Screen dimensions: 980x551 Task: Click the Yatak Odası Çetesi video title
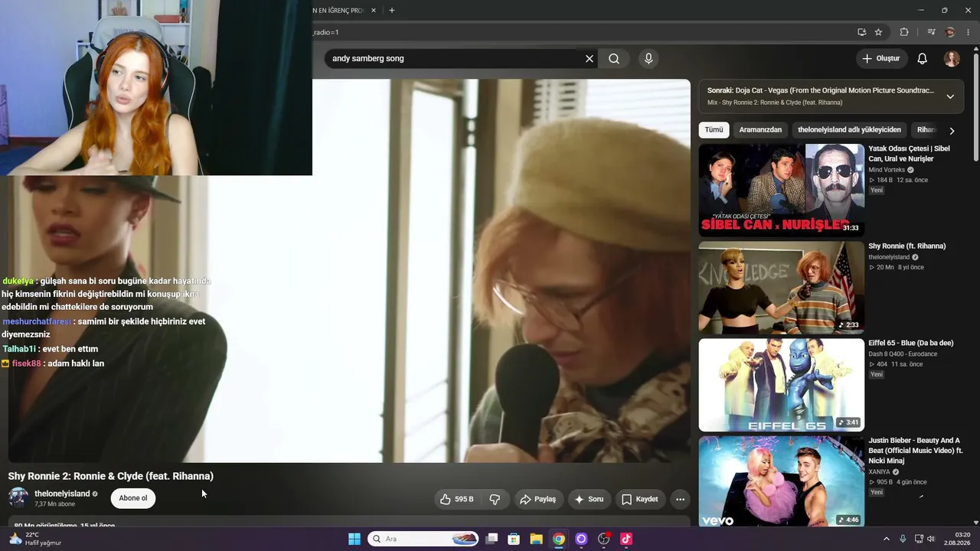[x=909, y=154]
